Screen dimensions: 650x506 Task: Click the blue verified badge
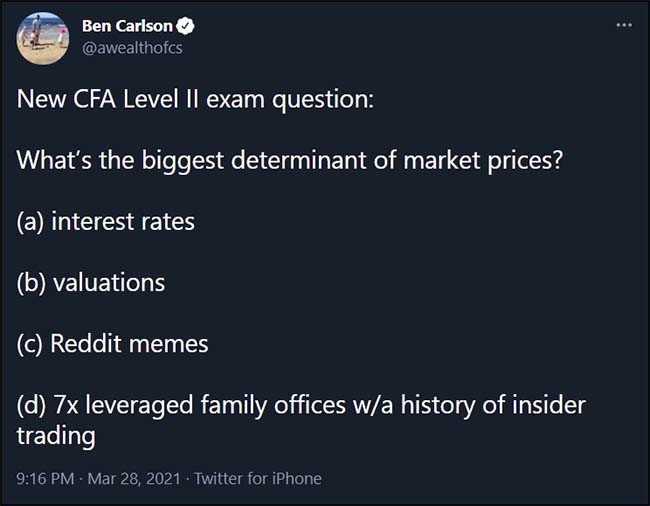184,27
